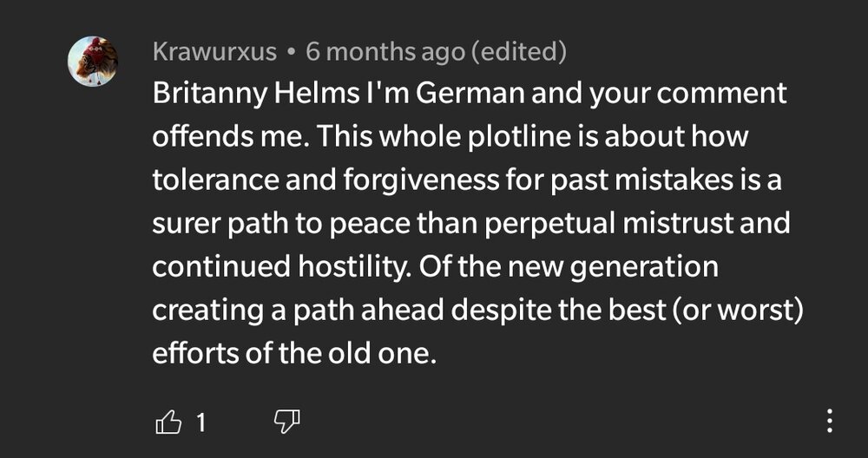Dislike the comment with thumbs down icon
Screen dimensions: 868x458
(x=287, y=422)
